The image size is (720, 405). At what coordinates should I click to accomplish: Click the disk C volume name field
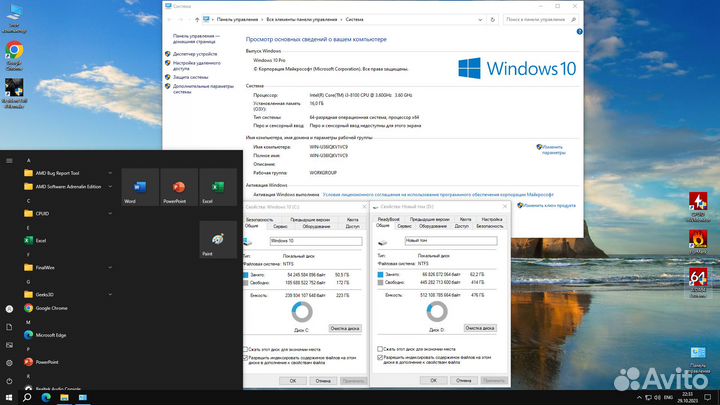click(316, 241)
